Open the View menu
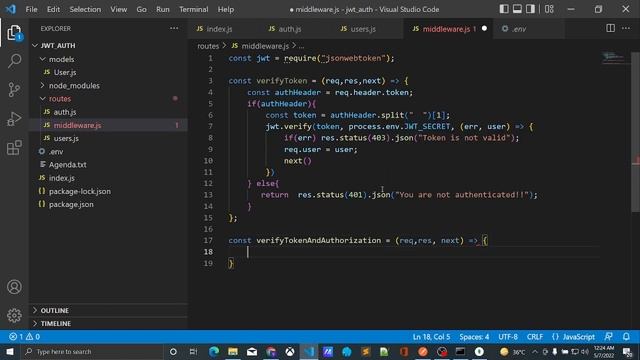640x360 pixels. [x=118, y=9]
